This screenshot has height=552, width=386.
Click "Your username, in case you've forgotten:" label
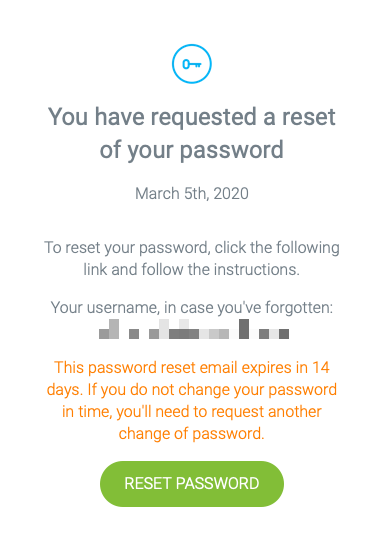coord(192,308)
